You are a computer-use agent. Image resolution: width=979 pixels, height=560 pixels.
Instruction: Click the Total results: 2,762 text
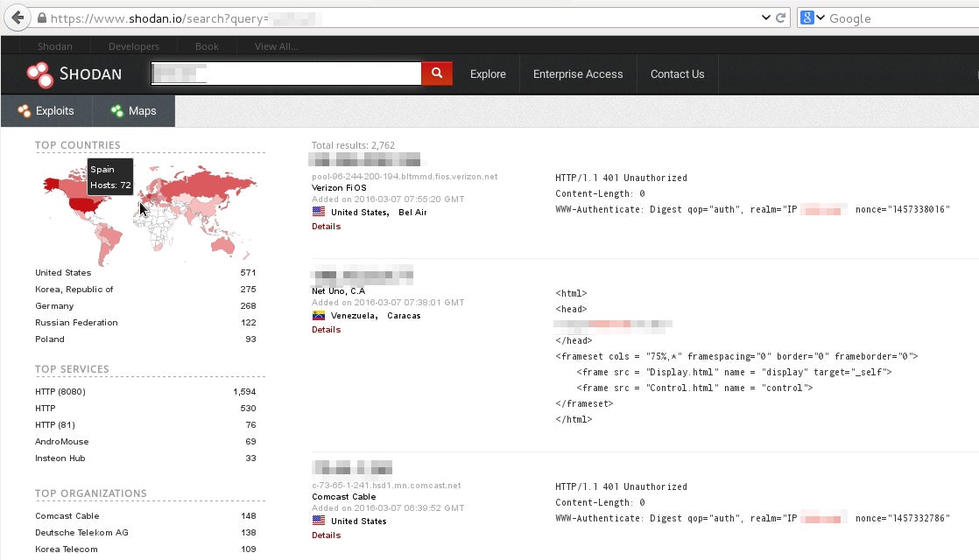[x=353, y=145]
